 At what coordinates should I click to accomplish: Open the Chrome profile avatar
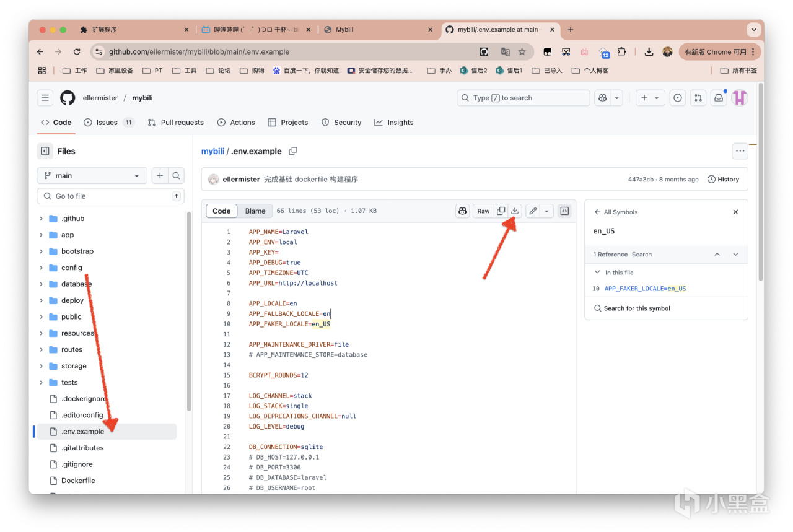click(667, 52)
